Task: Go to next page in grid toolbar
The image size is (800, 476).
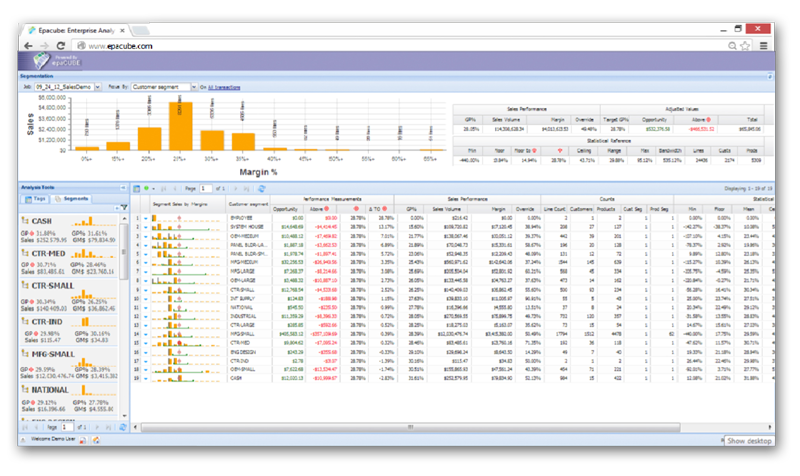Action: tap(238, 187)
